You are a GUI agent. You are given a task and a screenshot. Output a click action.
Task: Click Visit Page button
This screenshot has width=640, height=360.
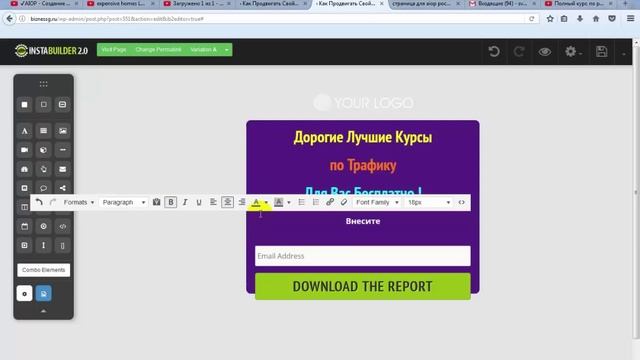click(114, 50)
